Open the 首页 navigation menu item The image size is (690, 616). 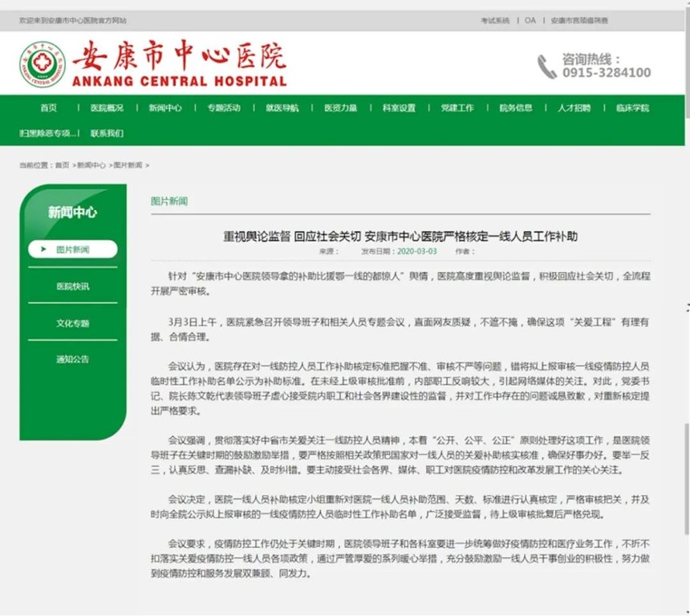coord(48,107)
